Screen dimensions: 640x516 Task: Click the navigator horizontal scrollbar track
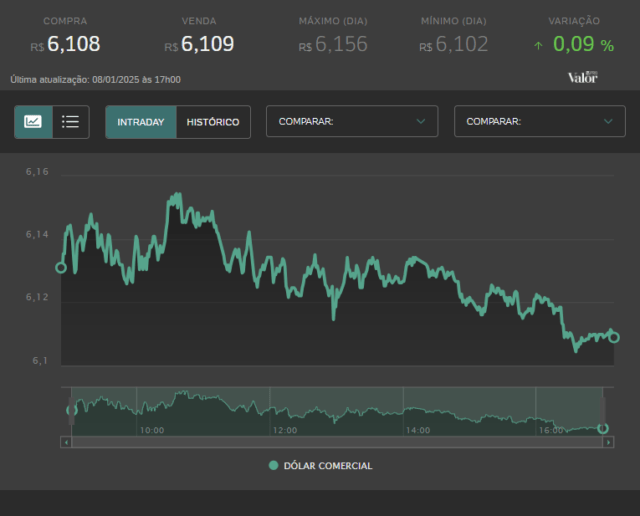[x=337, y=442]
